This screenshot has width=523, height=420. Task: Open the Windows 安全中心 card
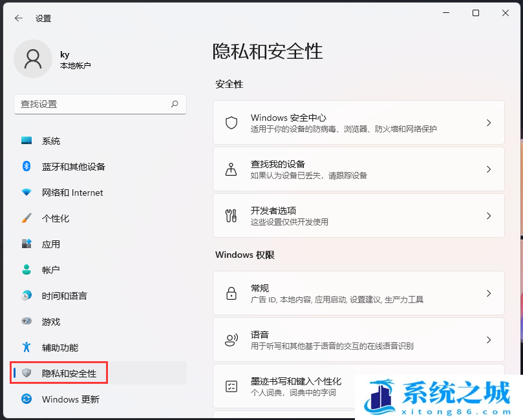tap(359, 123)
